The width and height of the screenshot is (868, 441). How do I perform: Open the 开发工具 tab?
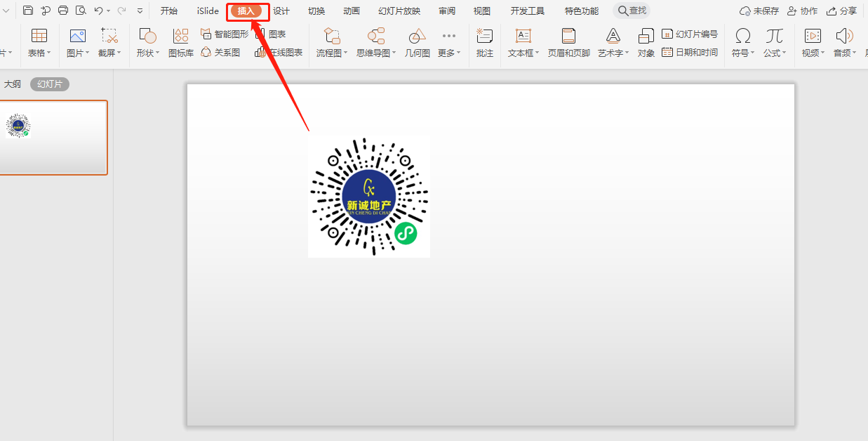click(x=528, y=11)
